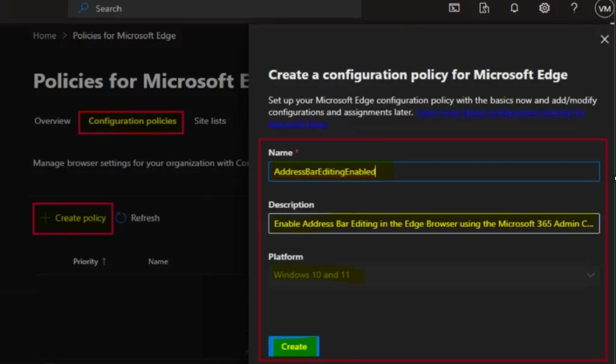Focus the top Search box
Viewport: 616px width, 364px height.
tap(215, 8)
